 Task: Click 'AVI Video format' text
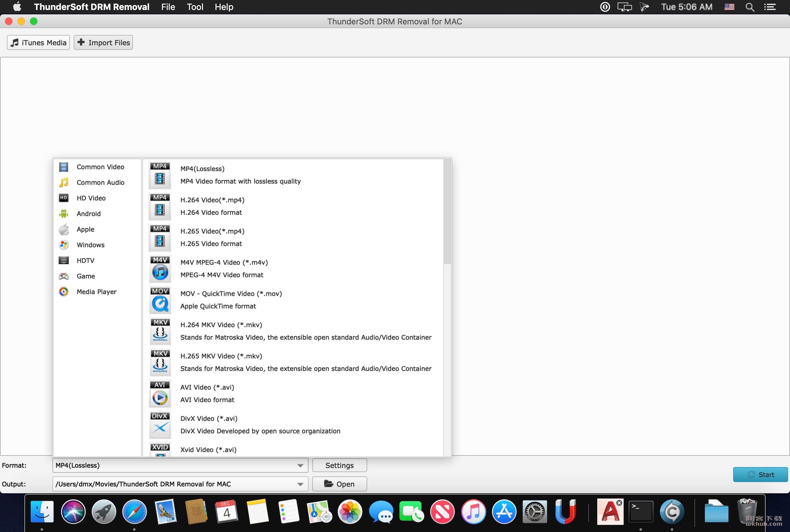[x=207, y=400]
